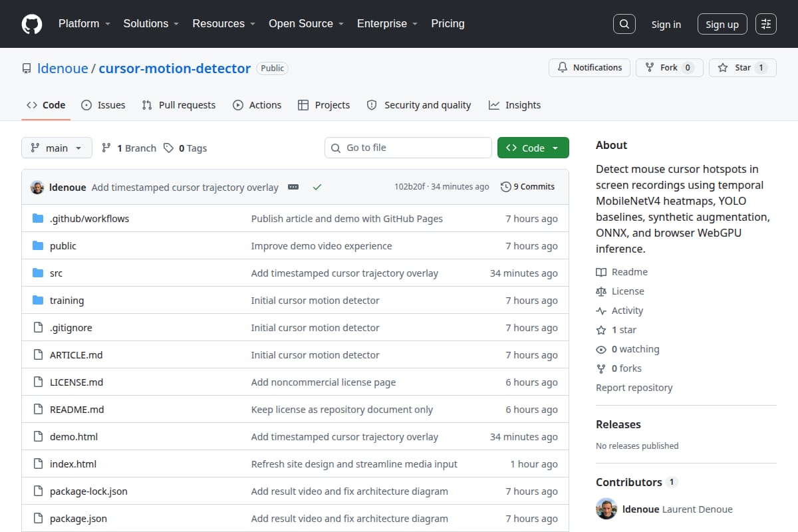Click the scales icon beside License
The image size is (798, 532).
pos(601,291)
